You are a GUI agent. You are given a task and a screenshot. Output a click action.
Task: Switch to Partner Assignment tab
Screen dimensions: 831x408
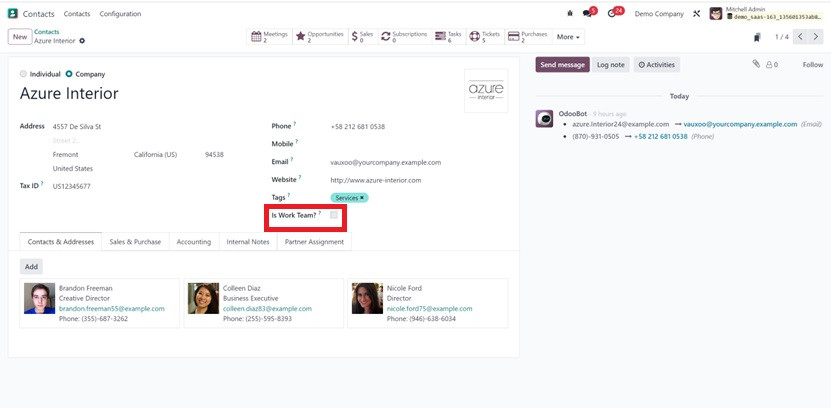coord(314,242)
